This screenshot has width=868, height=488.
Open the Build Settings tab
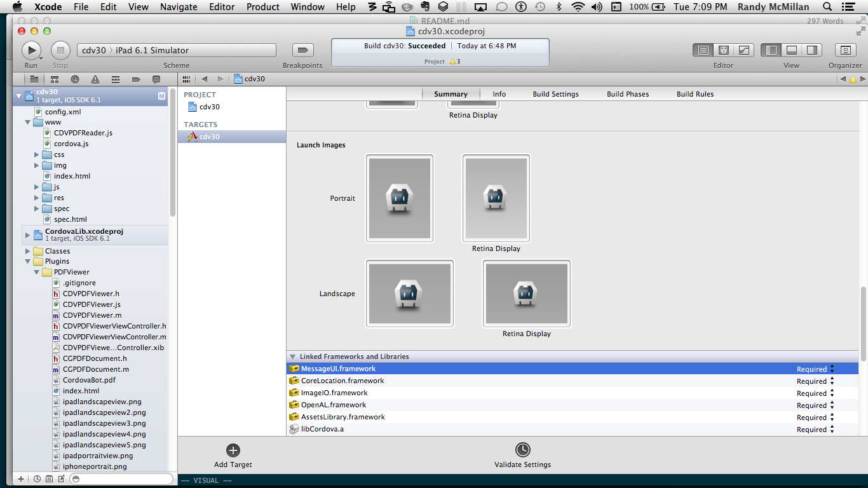click(x=556, y=94)
